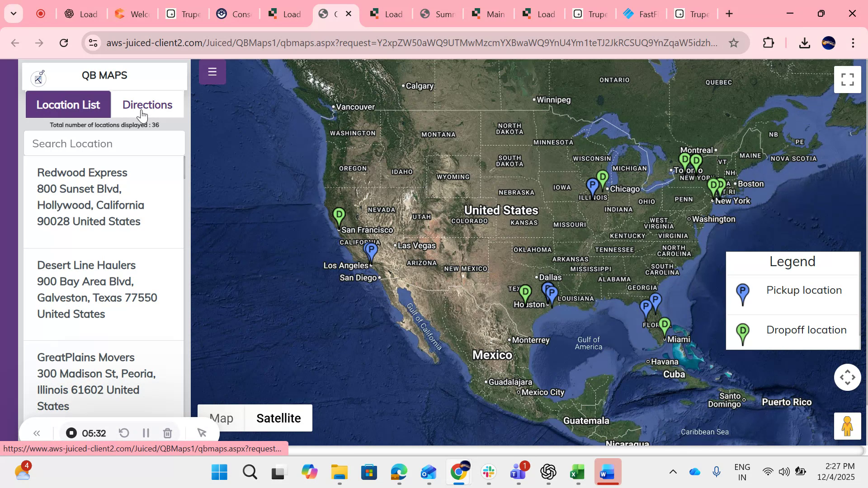Bookmark the page with the star icon
The width and height of the screenshot is (868, 488).
[734, 43]
